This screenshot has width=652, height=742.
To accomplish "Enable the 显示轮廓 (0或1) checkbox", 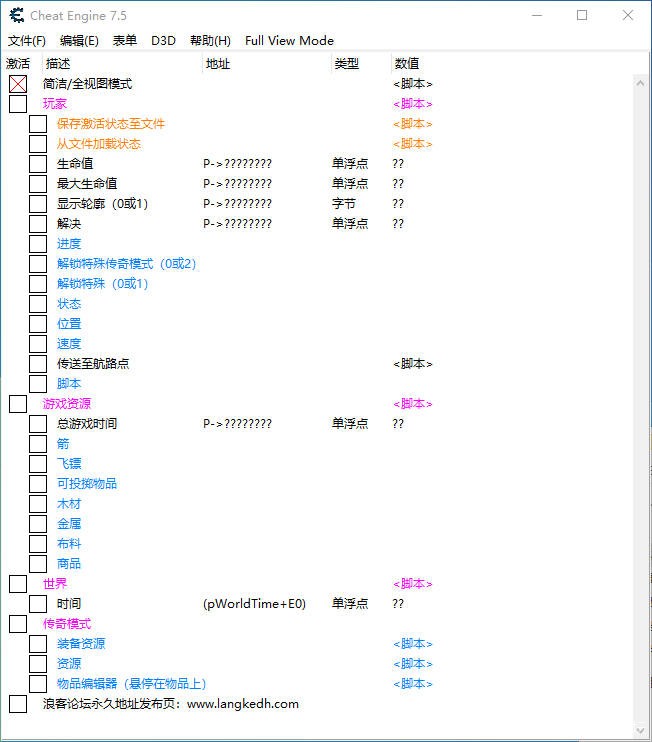I will tap(38, 204).
